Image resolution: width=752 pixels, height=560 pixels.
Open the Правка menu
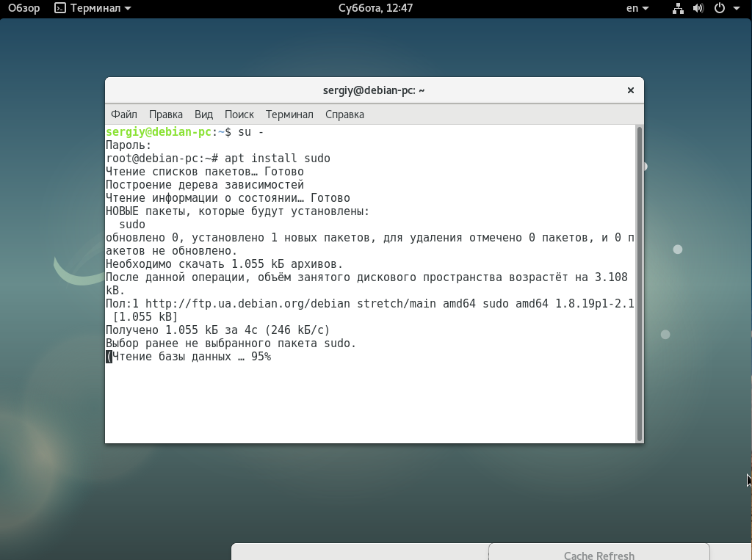165,114
